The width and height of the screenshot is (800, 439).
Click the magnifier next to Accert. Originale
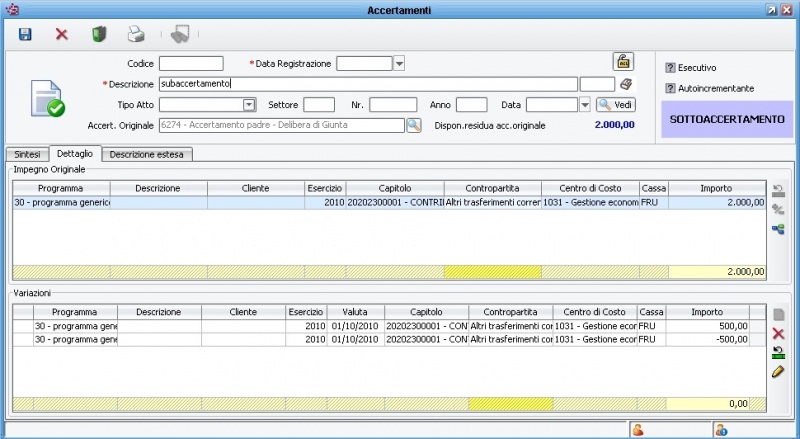[413, 125]
